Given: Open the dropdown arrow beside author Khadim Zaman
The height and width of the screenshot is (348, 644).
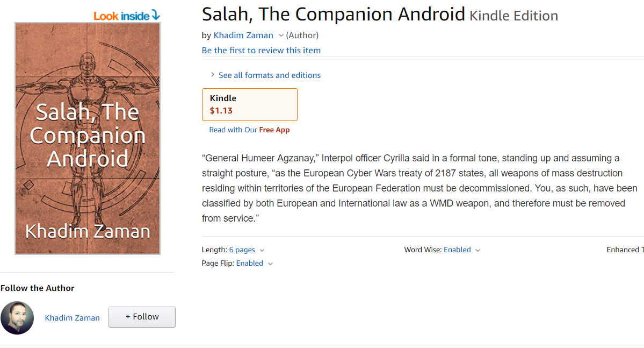Looking at the screenshot, I should tap(281, 35).
